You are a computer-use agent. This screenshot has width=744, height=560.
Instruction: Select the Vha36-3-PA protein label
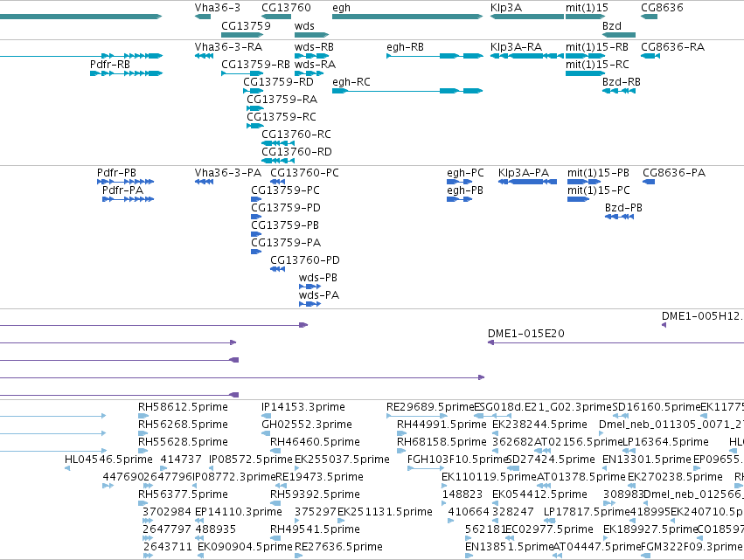pyautogui.click(x=228, y=173)
